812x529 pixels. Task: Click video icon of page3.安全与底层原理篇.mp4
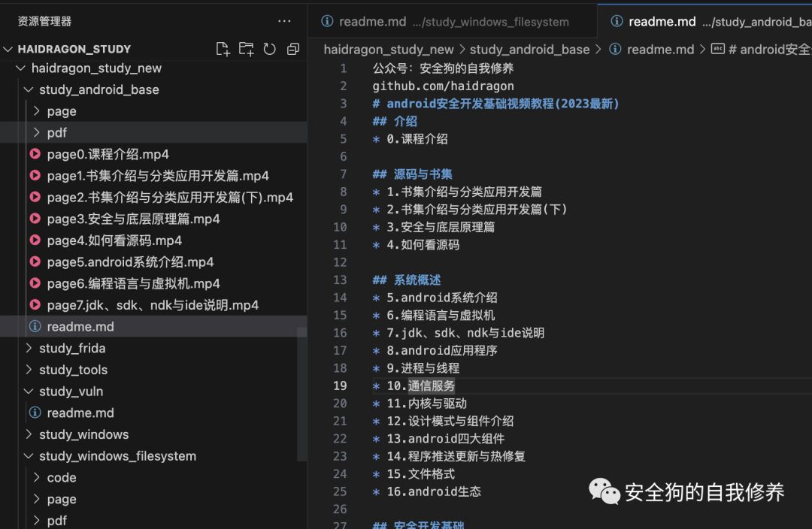[35, 219]
